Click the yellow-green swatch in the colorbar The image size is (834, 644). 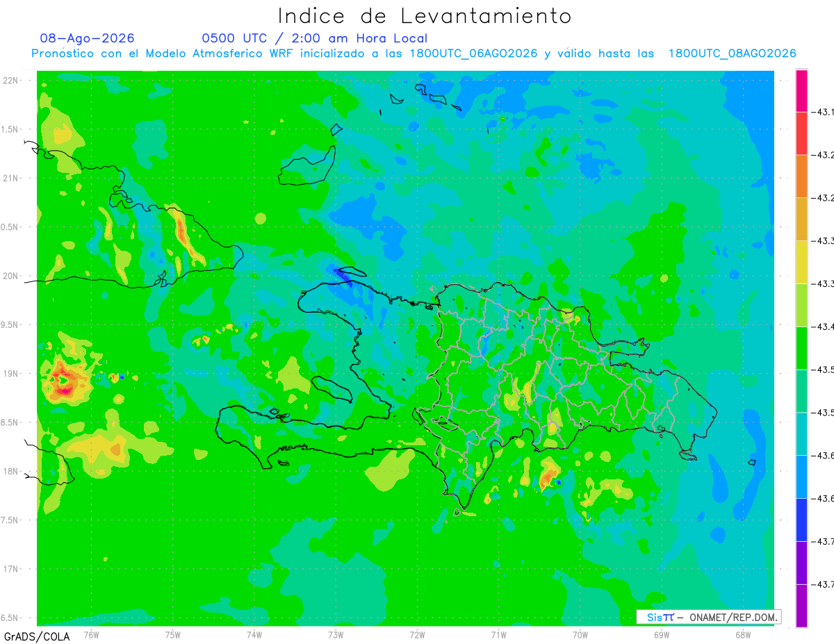click(x=801, y=305)
